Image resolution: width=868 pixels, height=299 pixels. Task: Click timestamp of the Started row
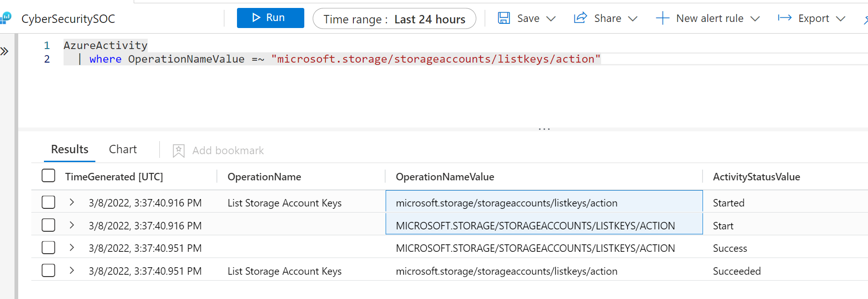[145, 203]
